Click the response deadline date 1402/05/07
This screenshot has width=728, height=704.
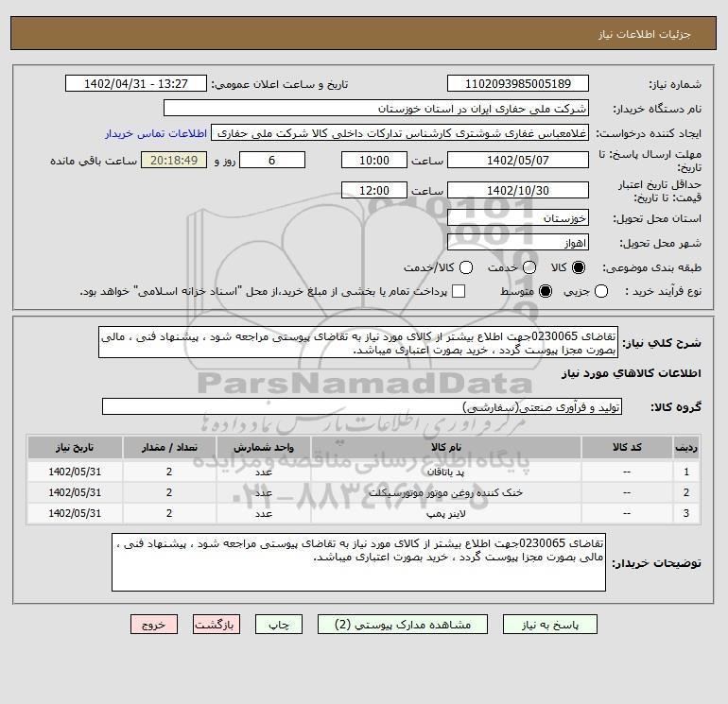pos(518,160)
